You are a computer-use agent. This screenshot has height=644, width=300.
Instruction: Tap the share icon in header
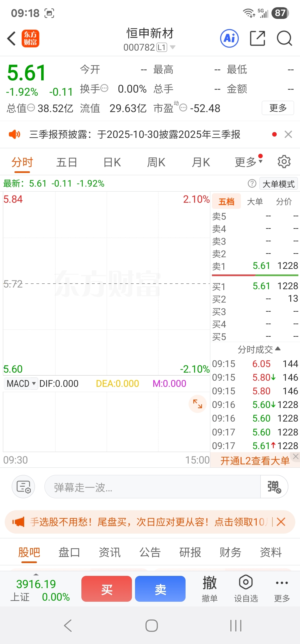pyautogui.click(x=257, y=38)
